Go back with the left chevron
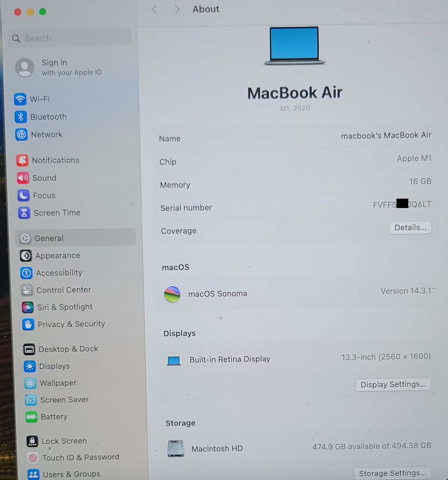This screenshot has width=448, height=480. point(155,10)
